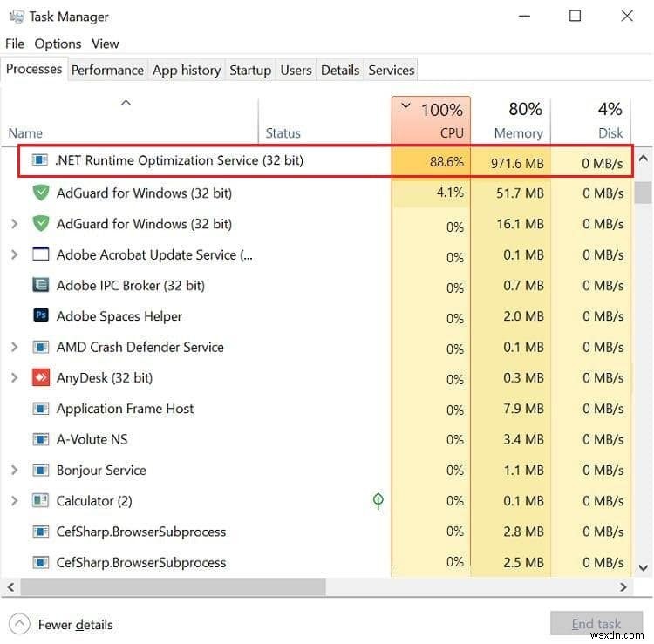Screen dimensions: 654x644
Task: Click the red AnyDesk icon
Action: (x=41, y=377)
